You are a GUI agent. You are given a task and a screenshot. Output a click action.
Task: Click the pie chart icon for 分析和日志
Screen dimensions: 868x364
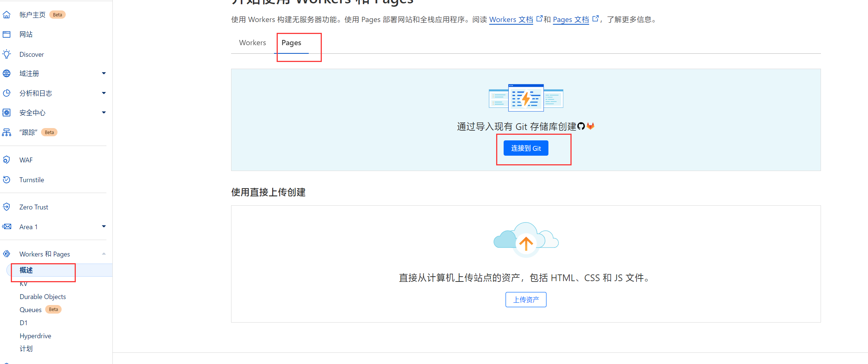[x=7, y=93]
